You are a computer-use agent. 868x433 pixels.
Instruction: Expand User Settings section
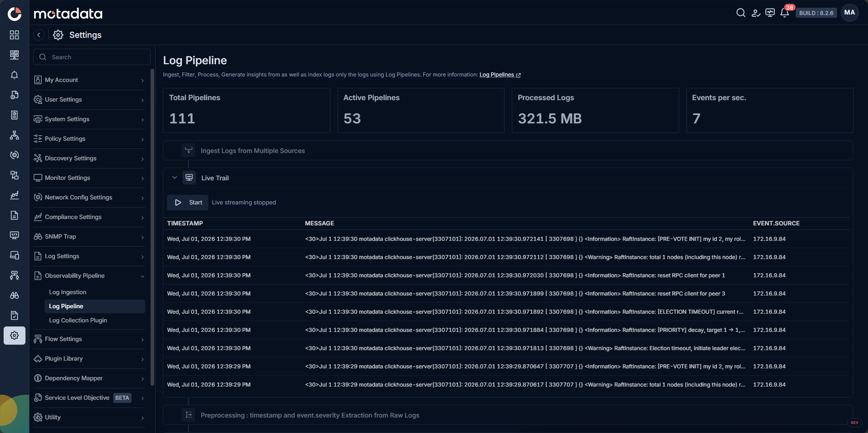(x=89, y=100)
